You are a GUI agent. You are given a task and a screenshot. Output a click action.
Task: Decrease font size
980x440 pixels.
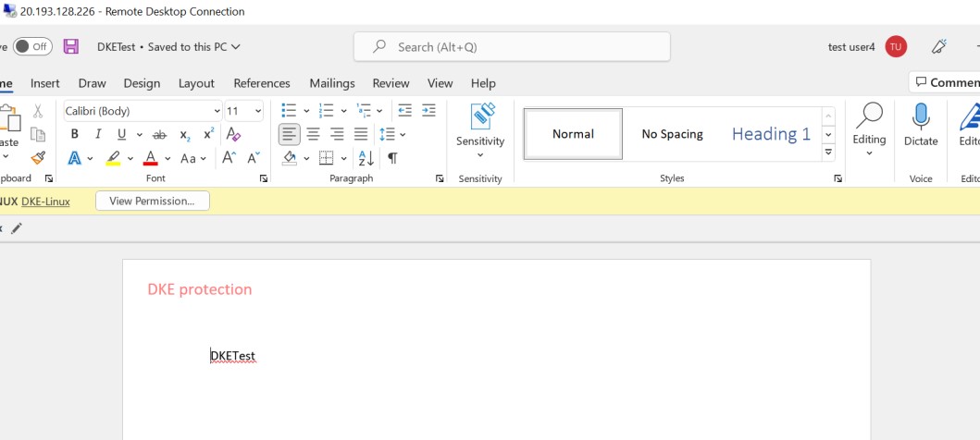point(253,158)
